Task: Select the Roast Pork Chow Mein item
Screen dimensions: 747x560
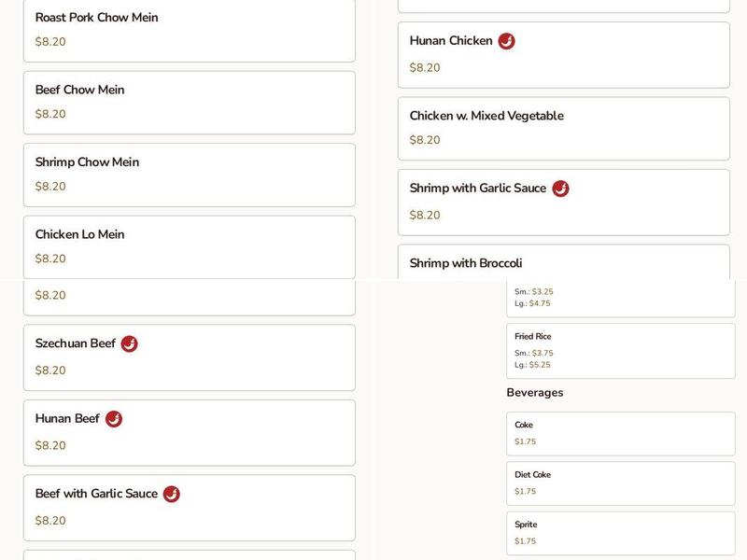Action: [x=189, y=30]
